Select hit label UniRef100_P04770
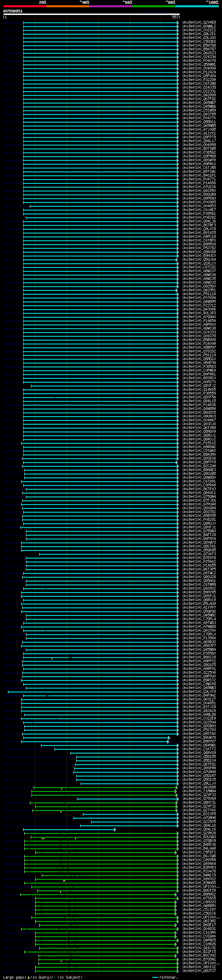222x980 pixels. click(x=199, y=118)
